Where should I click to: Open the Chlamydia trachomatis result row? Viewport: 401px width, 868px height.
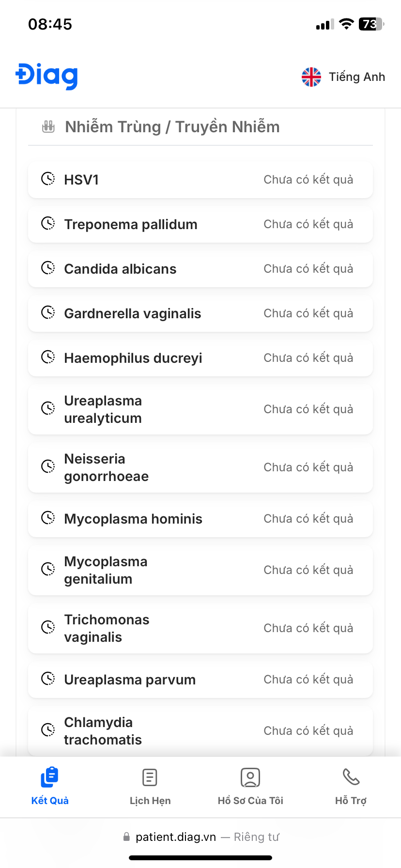[200, 731]
